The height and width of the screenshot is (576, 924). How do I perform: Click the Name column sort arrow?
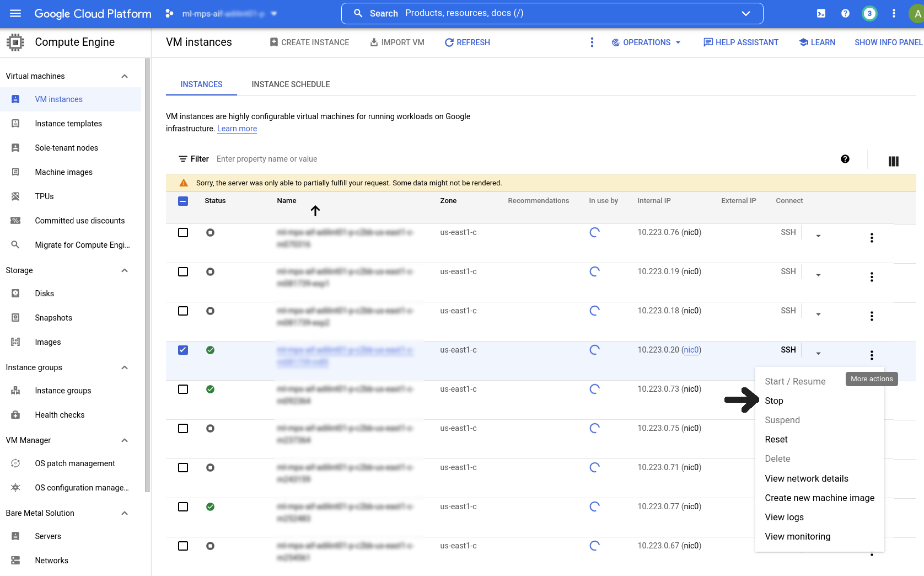pyautogui.click(x=315, y=210)
